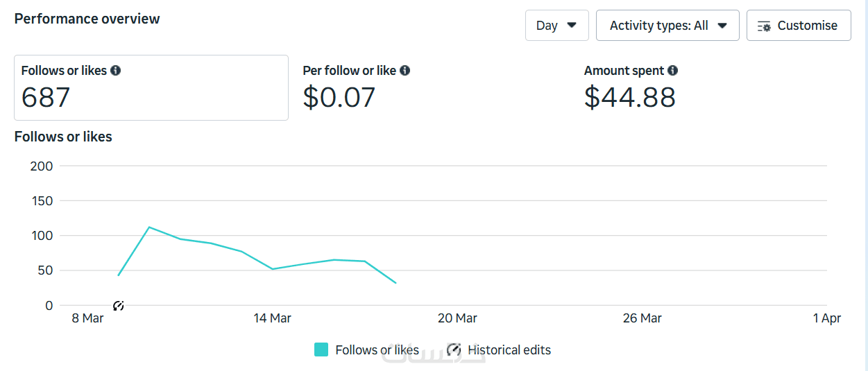Click the 20 Mar date axis label
This screenshot has height=371, width=868.
point(457,318)
